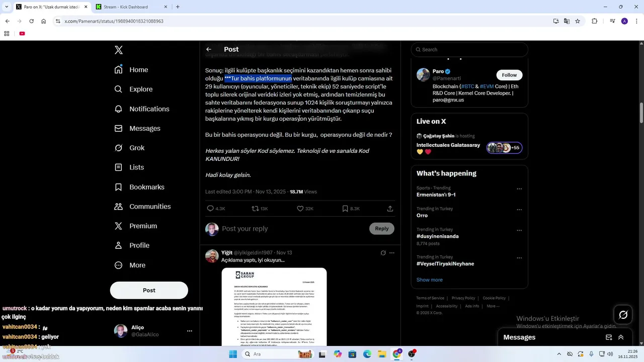Click the #EVM hashtag in Paro's bio
This screenshot has height=362, width=644.
487,86
